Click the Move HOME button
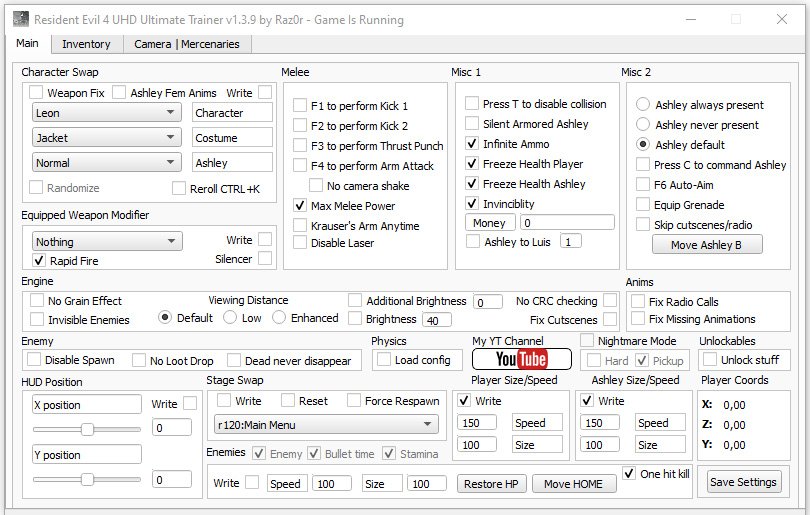Viewport: 810px width, 515px height. (574, 483)
